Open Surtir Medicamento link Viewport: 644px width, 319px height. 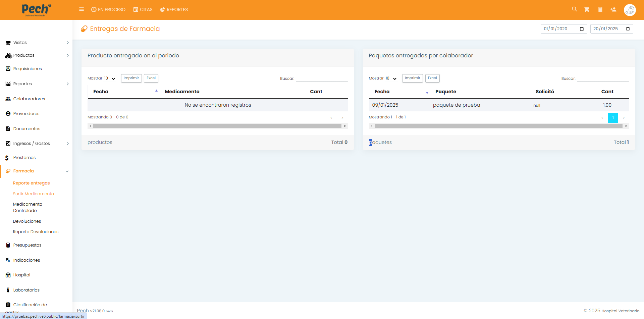click(34, 194)
